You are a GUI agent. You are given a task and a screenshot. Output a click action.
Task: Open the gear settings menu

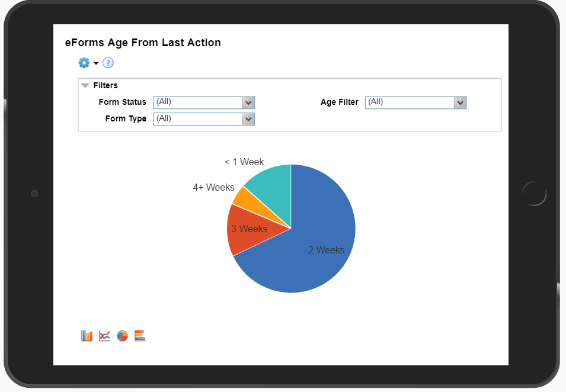point(84,63)
